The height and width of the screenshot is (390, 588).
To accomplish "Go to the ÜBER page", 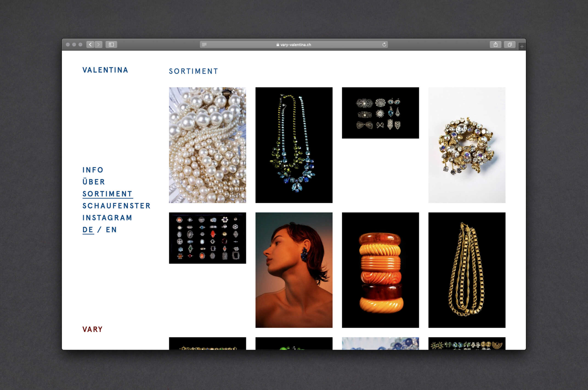I will click(93, 182).
